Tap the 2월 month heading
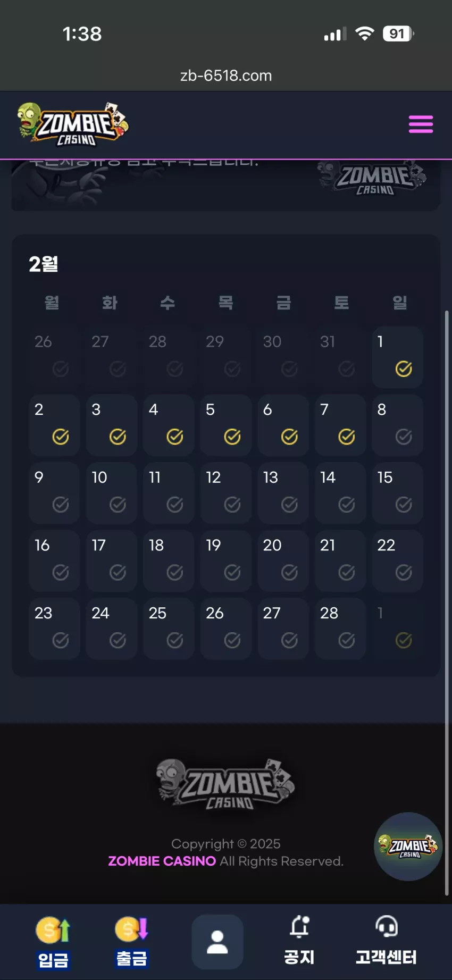The width and height of the screenshot is (452, 980). 44,264
